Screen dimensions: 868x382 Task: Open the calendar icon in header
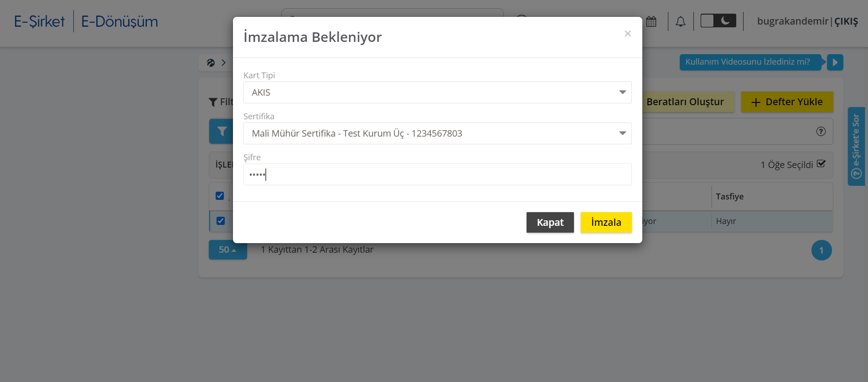click(651, 21)
